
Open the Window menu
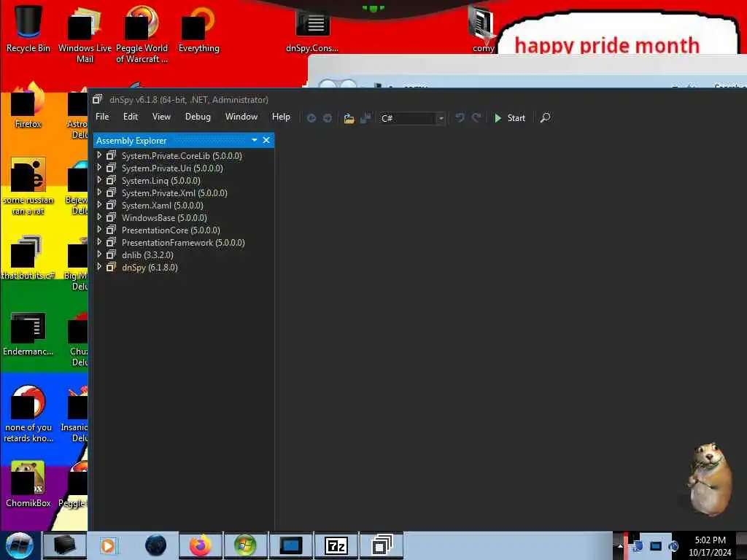click(241, 117)
